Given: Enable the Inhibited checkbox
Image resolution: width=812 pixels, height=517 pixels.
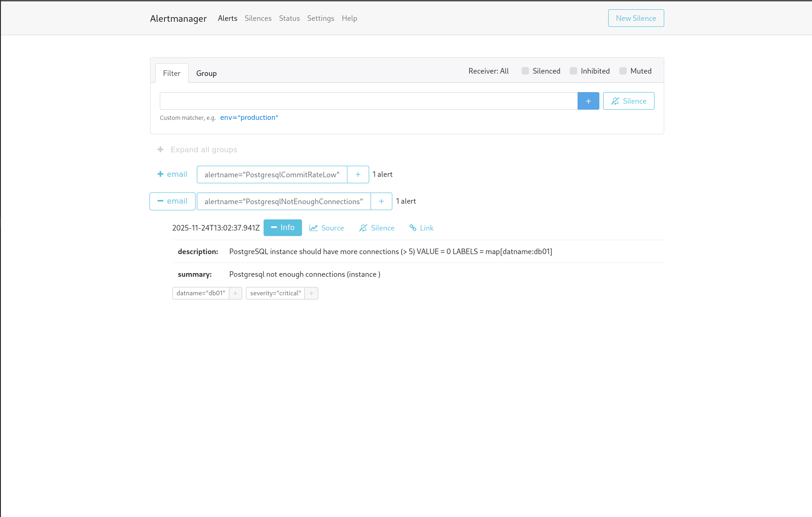Looking at the screenshot, I should tap(573, 70).
